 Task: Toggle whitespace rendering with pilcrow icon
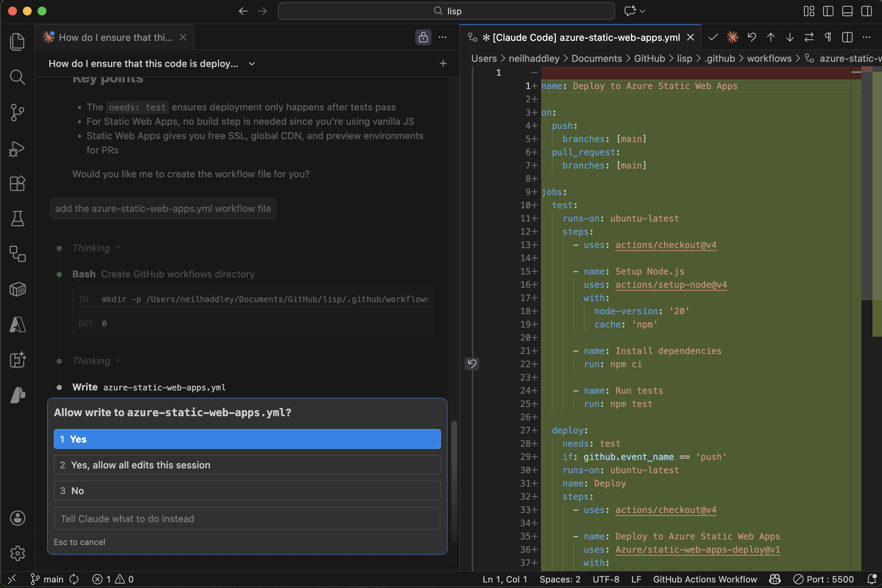click(828, 37)
